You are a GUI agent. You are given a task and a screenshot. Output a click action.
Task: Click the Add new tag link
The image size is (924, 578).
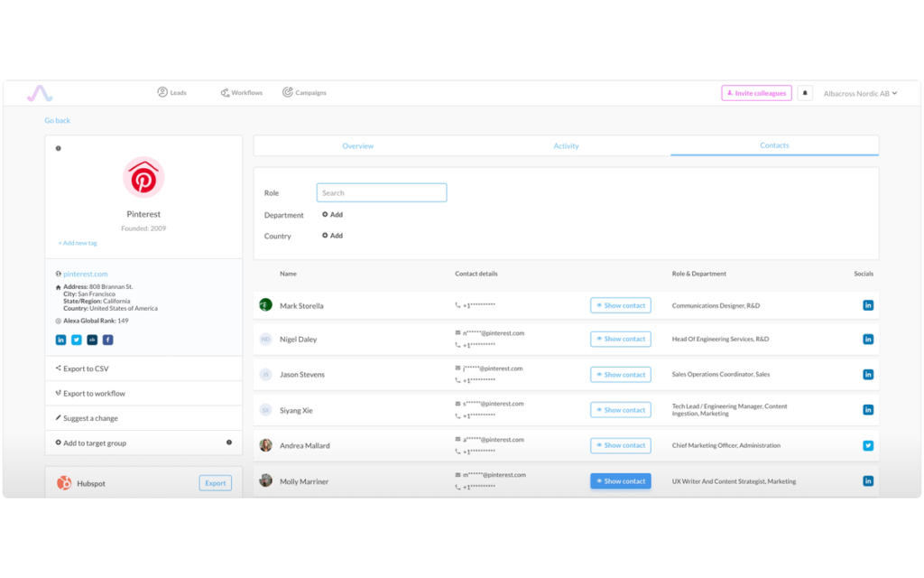pyautogui.click(x=78, y=243)
